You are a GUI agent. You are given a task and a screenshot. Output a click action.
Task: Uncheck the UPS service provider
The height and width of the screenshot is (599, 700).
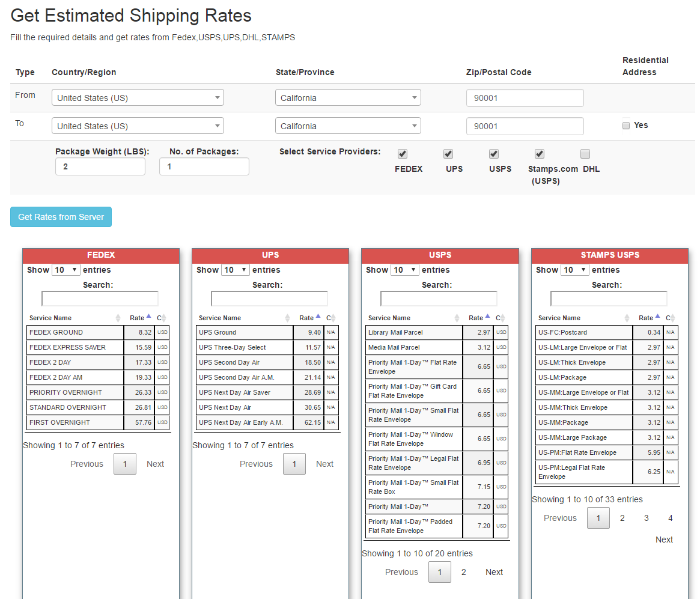[x=448, y=154]
